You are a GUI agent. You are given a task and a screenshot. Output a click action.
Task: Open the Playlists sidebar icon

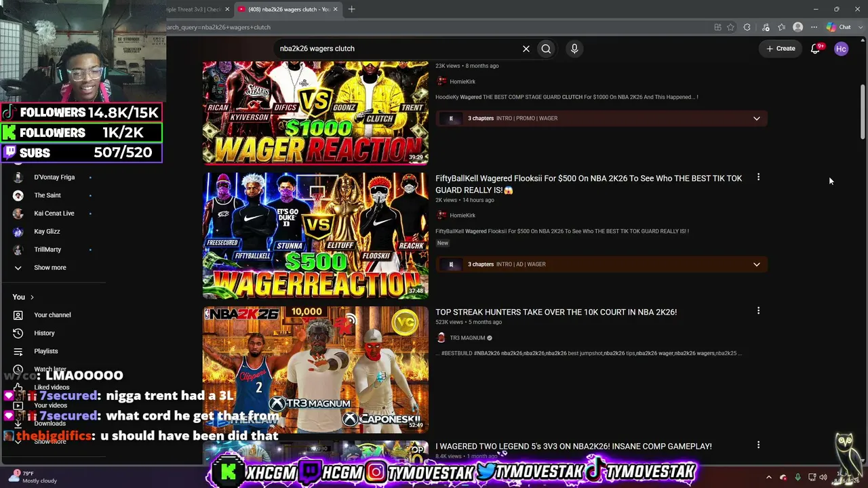pyautogui.click(x=18, y=351)
